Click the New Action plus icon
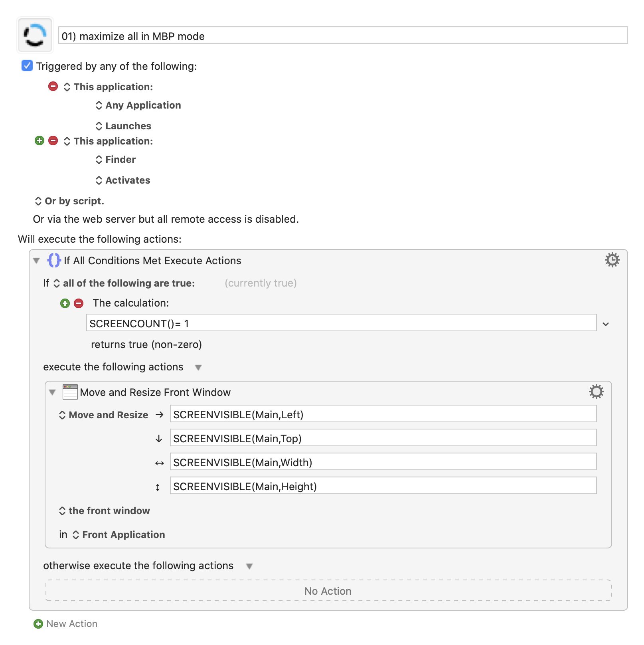 coord(38,624)
